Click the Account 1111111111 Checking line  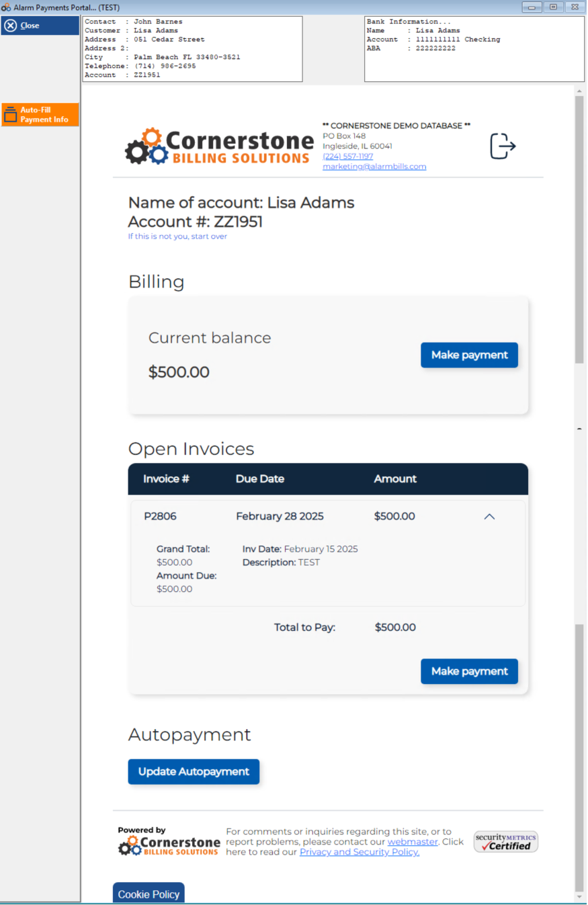coord(433,40)
